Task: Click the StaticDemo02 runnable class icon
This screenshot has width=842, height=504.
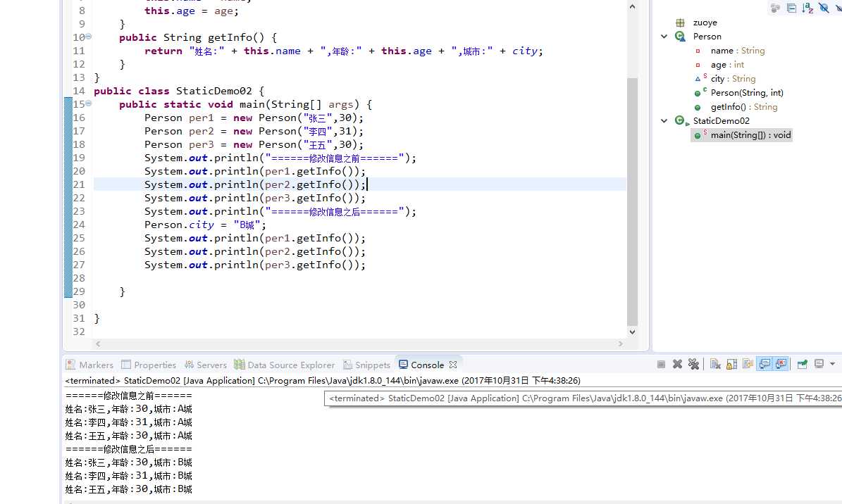Action: point(681,121)
